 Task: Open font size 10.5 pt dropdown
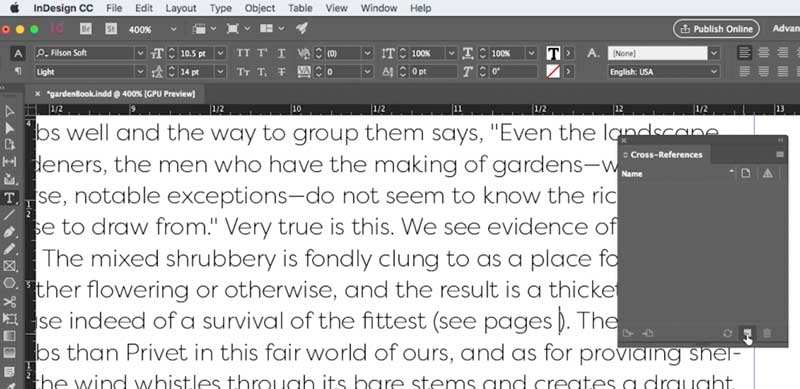pyautogui.click(x=221, y=53)
